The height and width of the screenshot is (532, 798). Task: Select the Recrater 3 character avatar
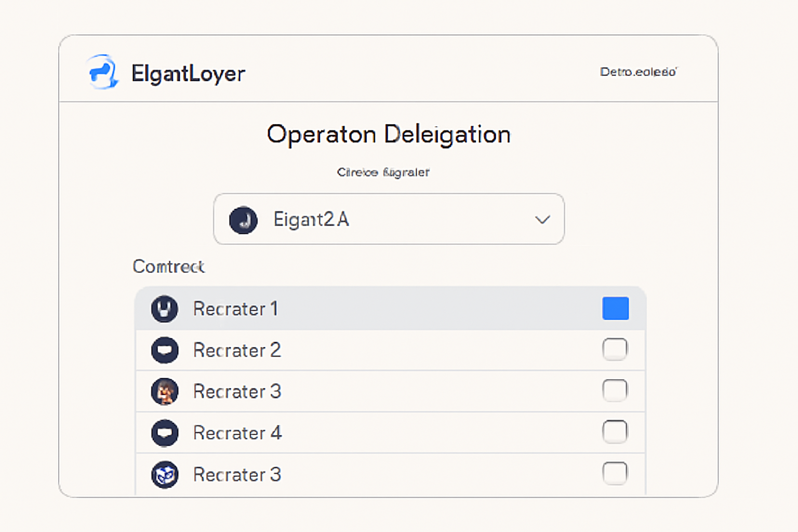tap(164, 391)
